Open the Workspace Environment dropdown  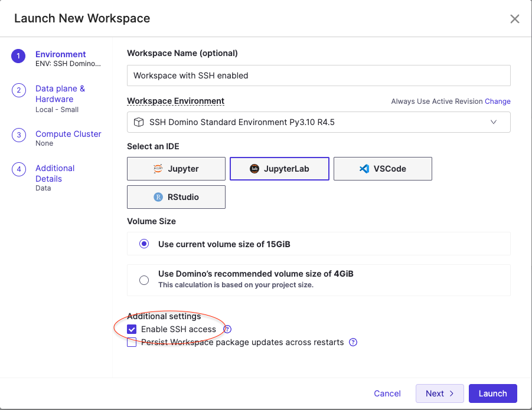(319, 122)
